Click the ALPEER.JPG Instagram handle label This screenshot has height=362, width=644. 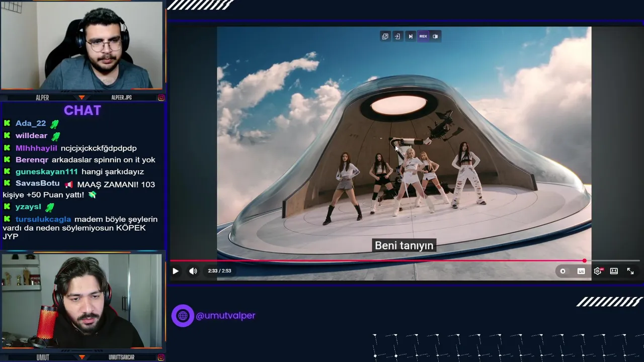121,98
